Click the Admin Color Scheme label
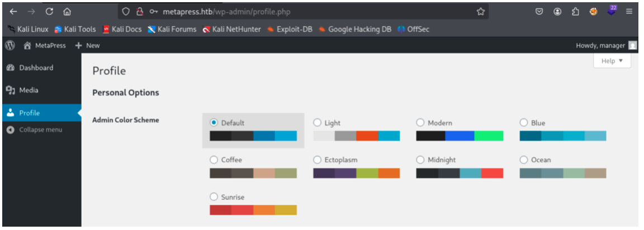The image size is (644, 230). (126, 120)
